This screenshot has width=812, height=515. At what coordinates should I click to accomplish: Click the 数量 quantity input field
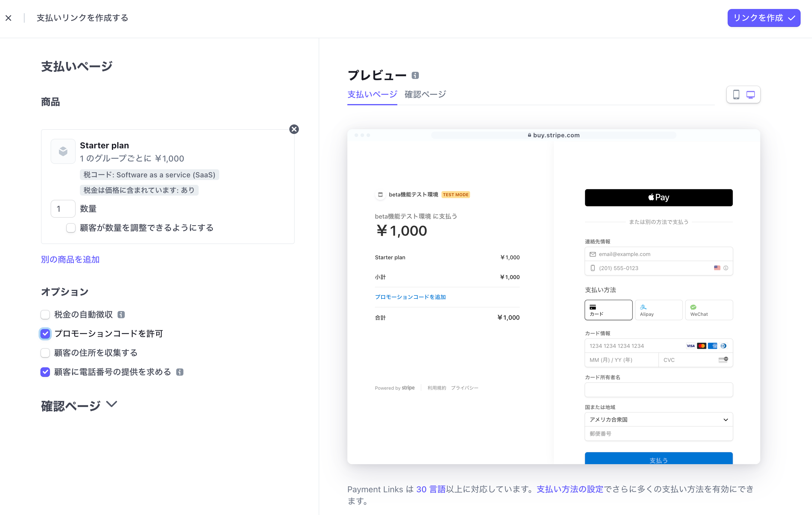coord(63,209)
